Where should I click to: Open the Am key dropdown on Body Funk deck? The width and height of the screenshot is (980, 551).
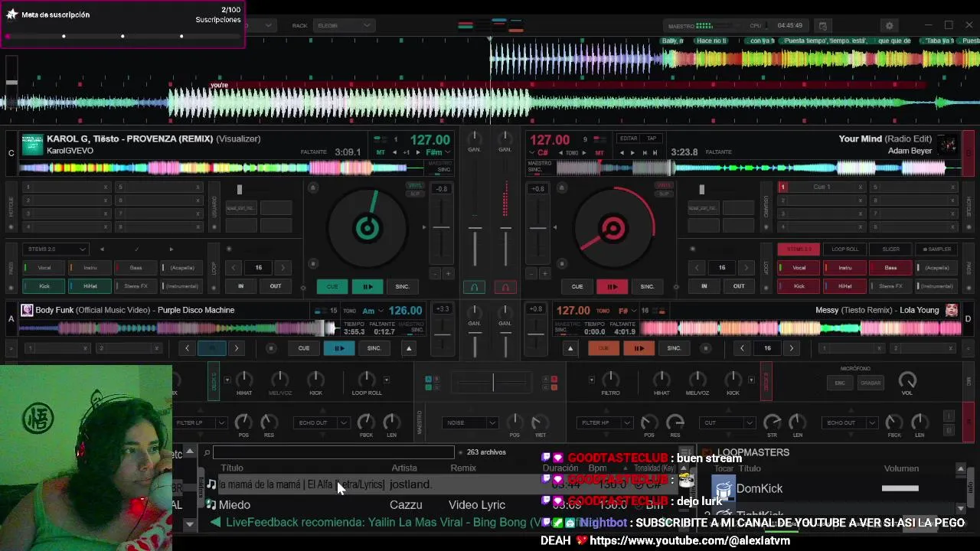(x=372, y=311)
